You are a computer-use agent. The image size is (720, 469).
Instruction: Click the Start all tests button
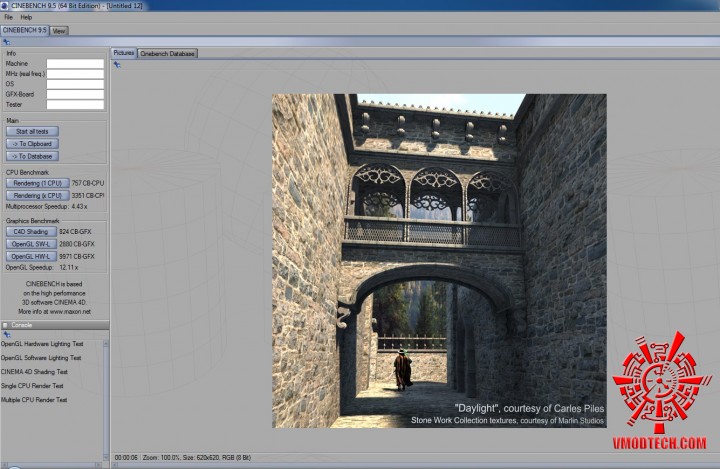click(32, 131)
